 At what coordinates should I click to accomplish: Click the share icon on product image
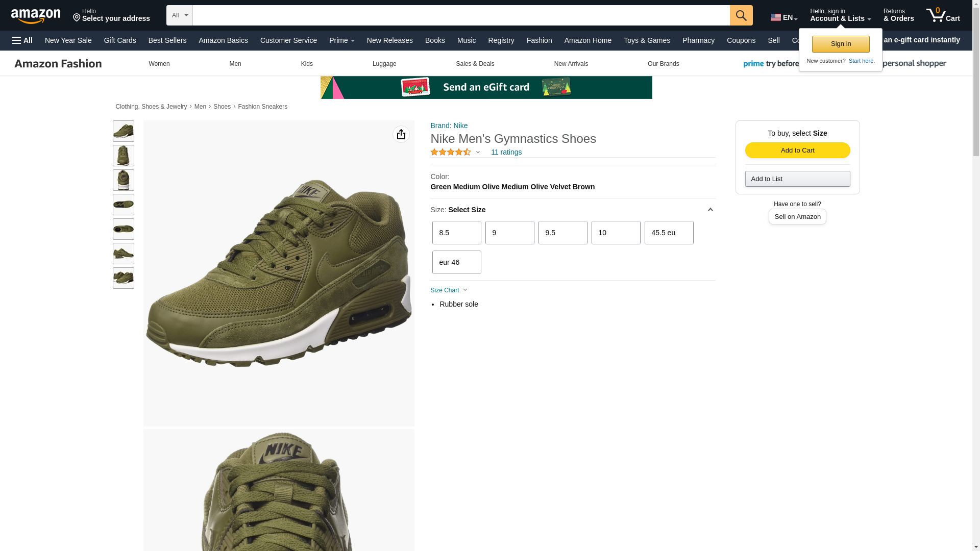[x=401, y=134]
